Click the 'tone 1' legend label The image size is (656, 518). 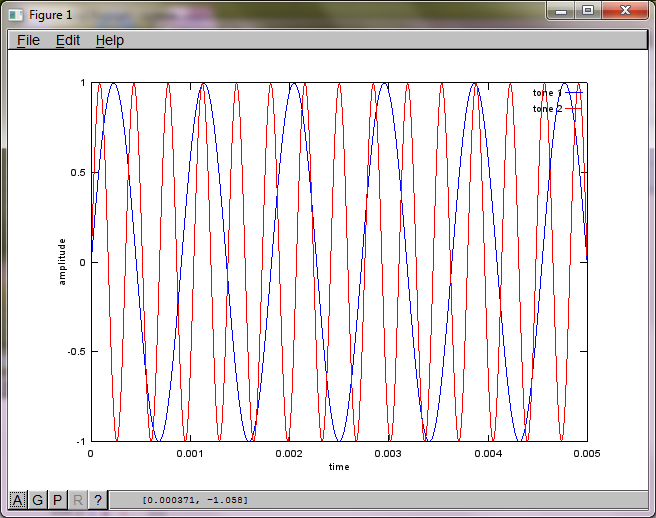[547, 92]
